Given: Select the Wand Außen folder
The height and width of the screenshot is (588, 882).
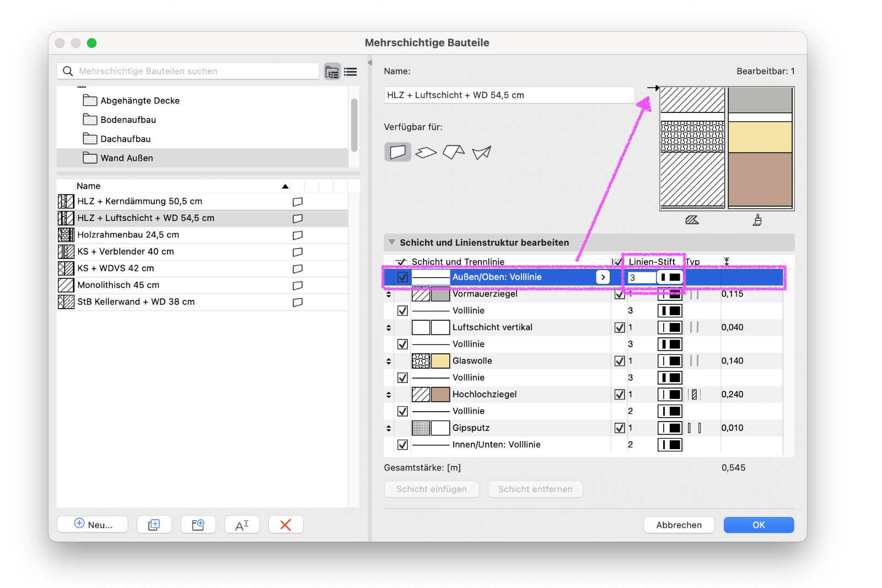Looking at the screenshot, I should point(202,158).
